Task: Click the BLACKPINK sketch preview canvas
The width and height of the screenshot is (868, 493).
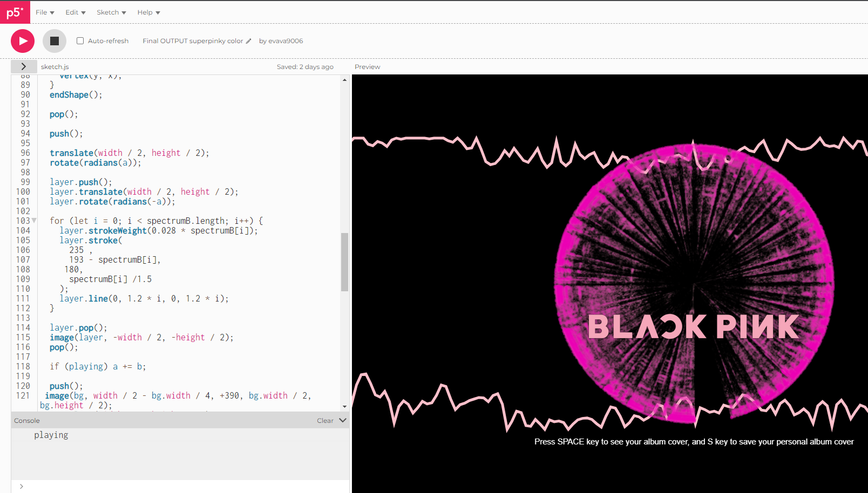Action: pos(610,284)
